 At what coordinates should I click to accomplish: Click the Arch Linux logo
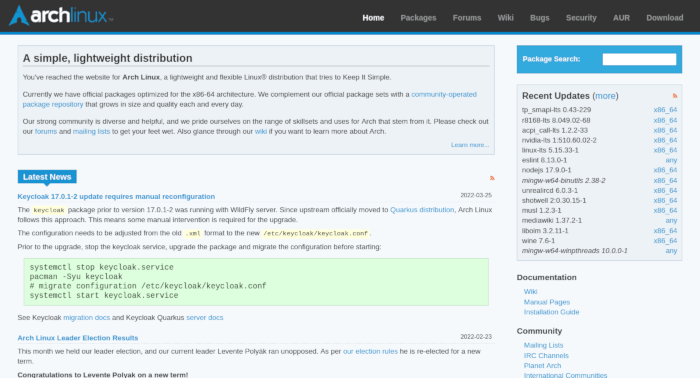click(61, 16)
